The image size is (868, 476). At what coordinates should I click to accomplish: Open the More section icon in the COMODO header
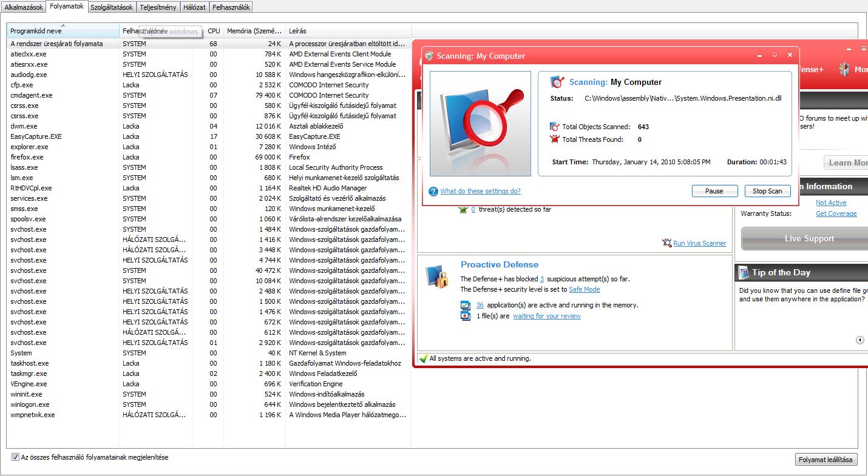tap(844, 69)
